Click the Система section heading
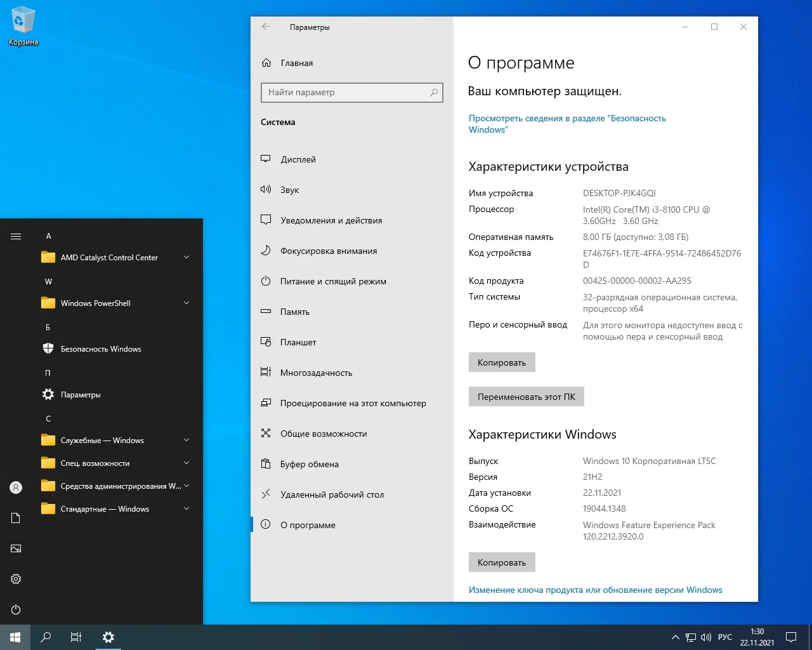Viewport: 812px width, 650px height. (278, 122)
